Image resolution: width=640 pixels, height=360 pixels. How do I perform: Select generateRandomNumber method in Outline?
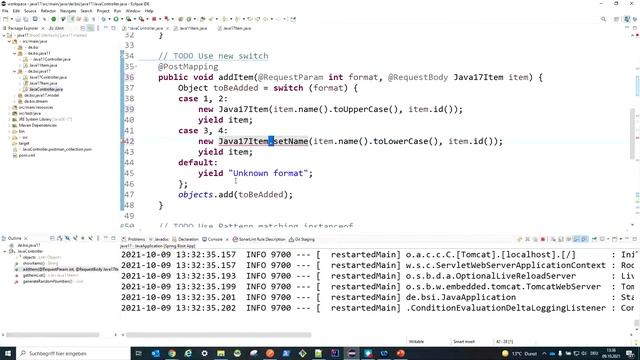click(49, 281)
